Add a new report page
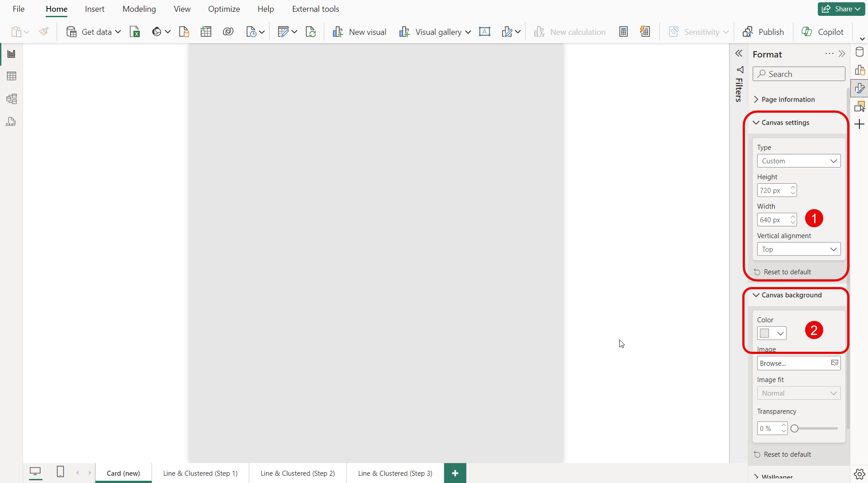This screenshot has height=483, width=868. 455,473
